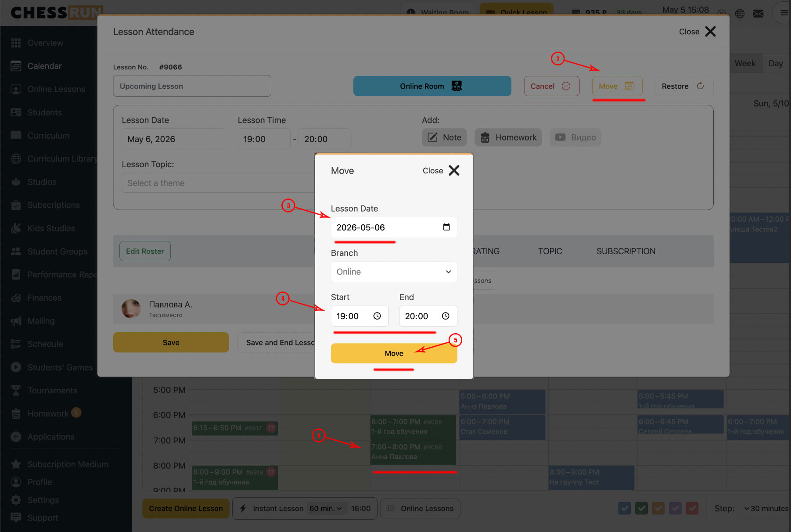
Task: Toggle the orange calendar filter checkbox
Action: point(658,508)
